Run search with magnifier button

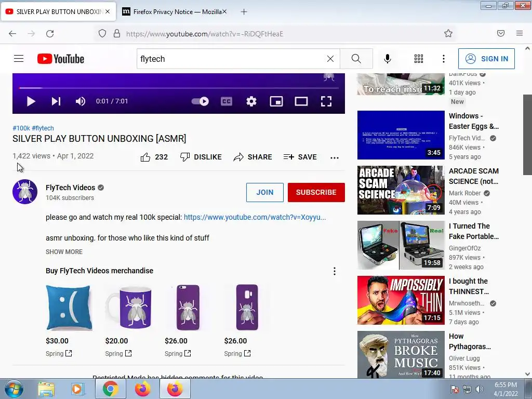pos(356,59)
